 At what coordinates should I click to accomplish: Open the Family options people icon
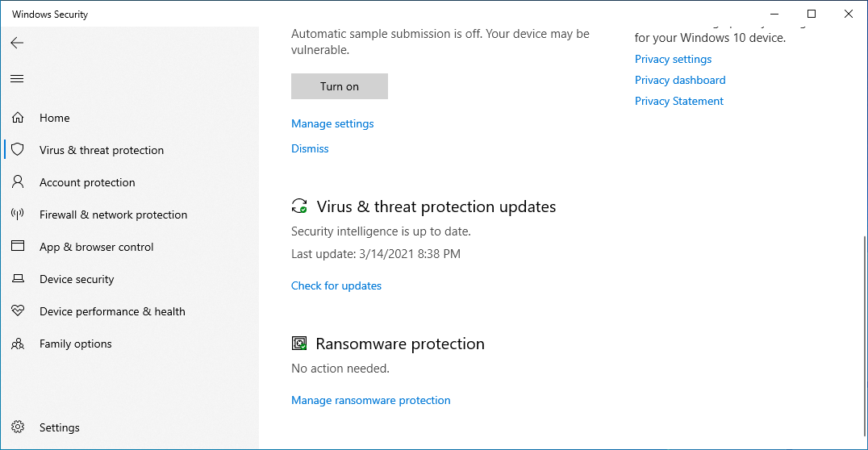[x=18, y=344]
